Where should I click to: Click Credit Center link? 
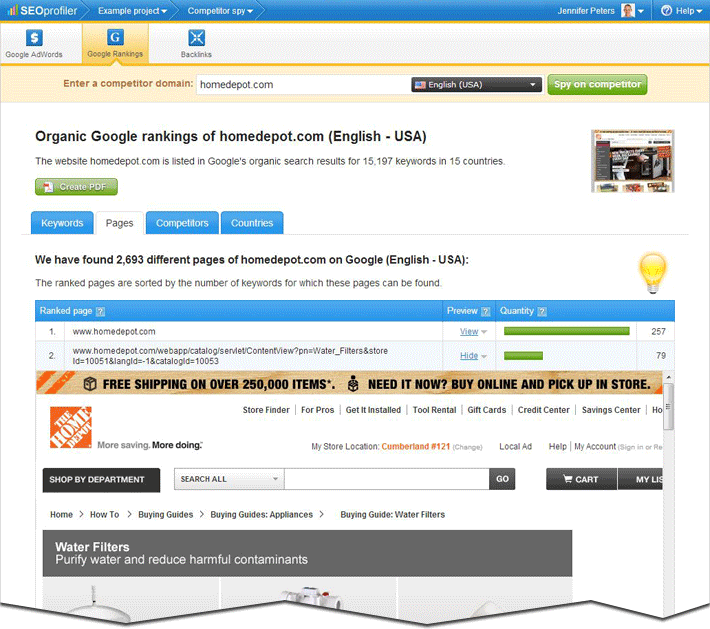543,410
